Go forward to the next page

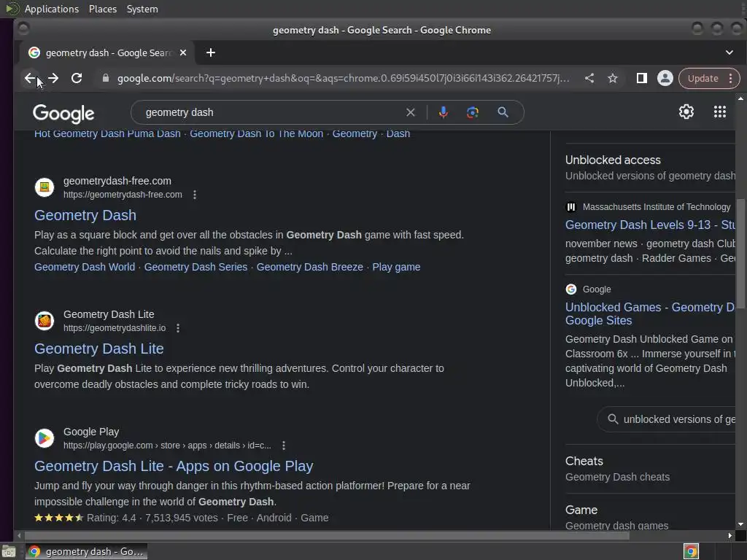[x=53, y=78]
